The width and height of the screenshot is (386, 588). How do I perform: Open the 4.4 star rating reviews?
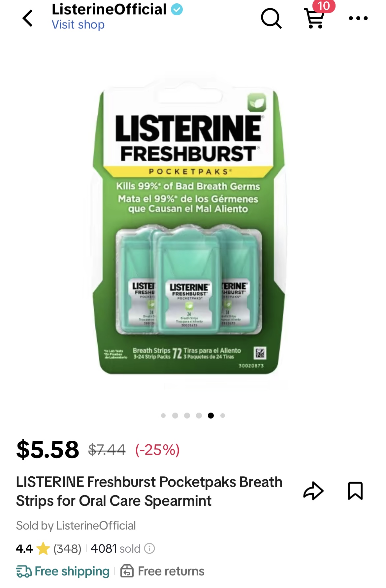tap(48, 549)
